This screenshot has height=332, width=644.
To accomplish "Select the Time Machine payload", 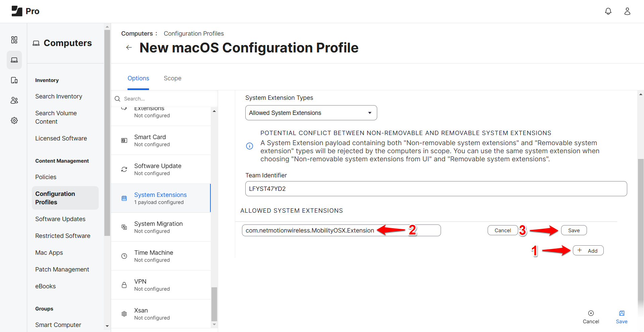I will tap(161, 256).
